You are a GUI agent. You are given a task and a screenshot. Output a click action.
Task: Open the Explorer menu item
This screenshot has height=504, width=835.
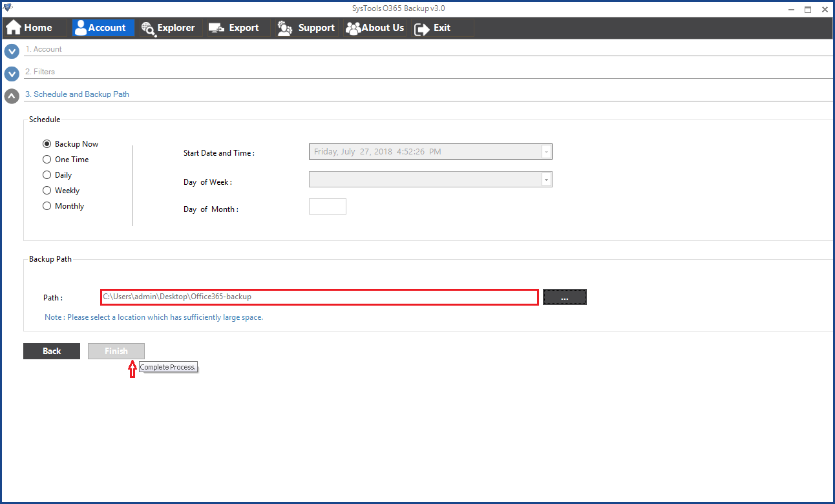(170, 28)
